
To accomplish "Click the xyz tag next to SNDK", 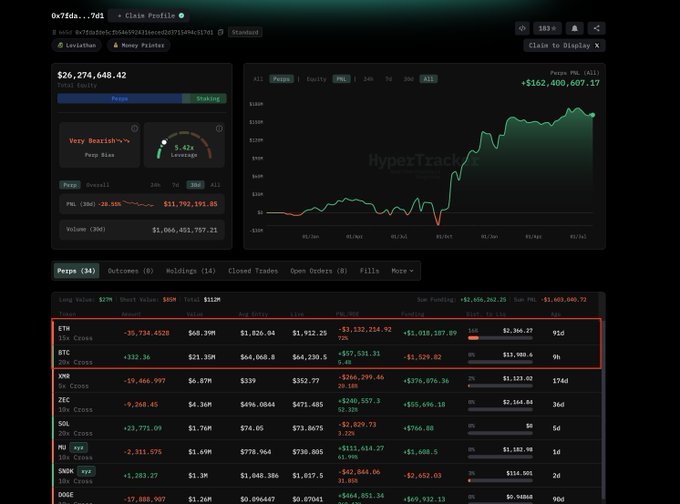I will 86,471.
